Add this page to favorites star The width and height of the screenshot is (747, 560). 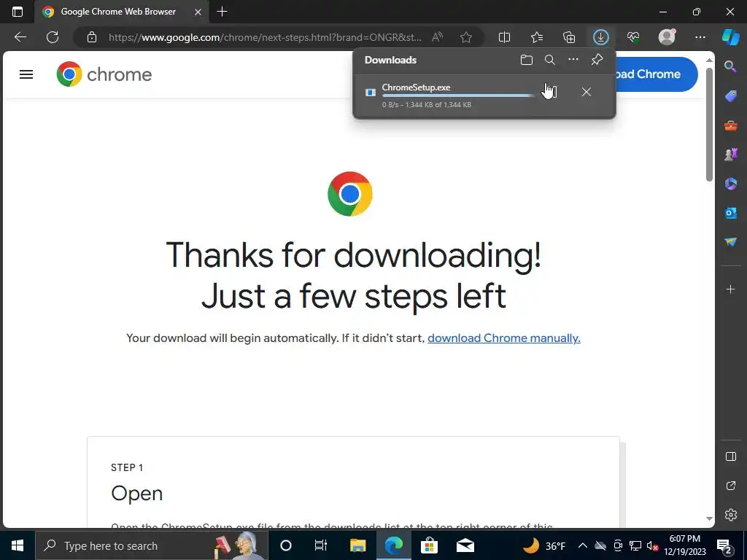point(466,37)
